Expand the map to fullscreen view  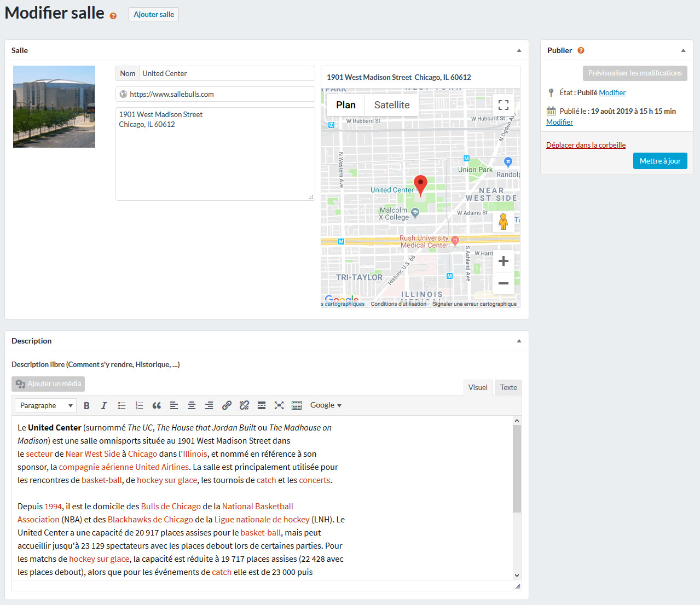pos(504,105)
